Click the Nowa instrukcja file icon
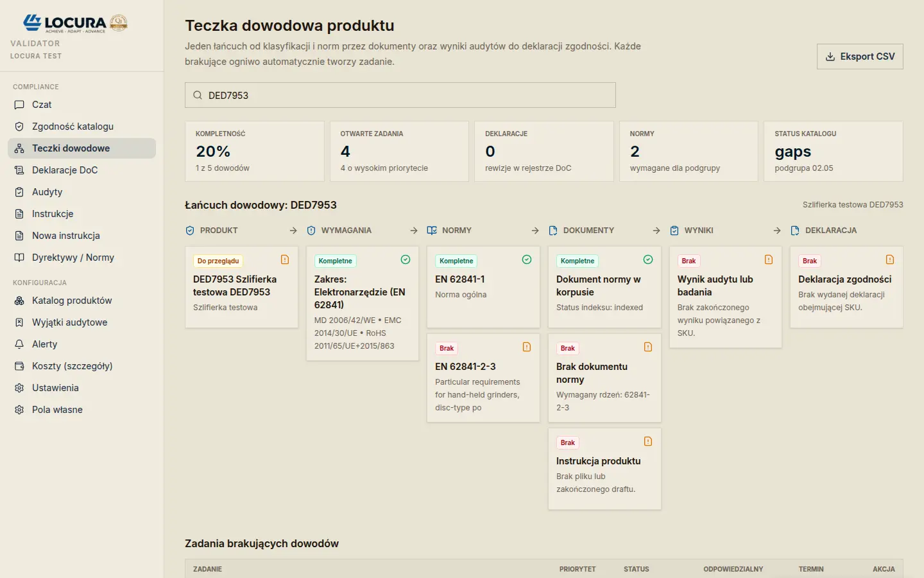 click(19, 236)
